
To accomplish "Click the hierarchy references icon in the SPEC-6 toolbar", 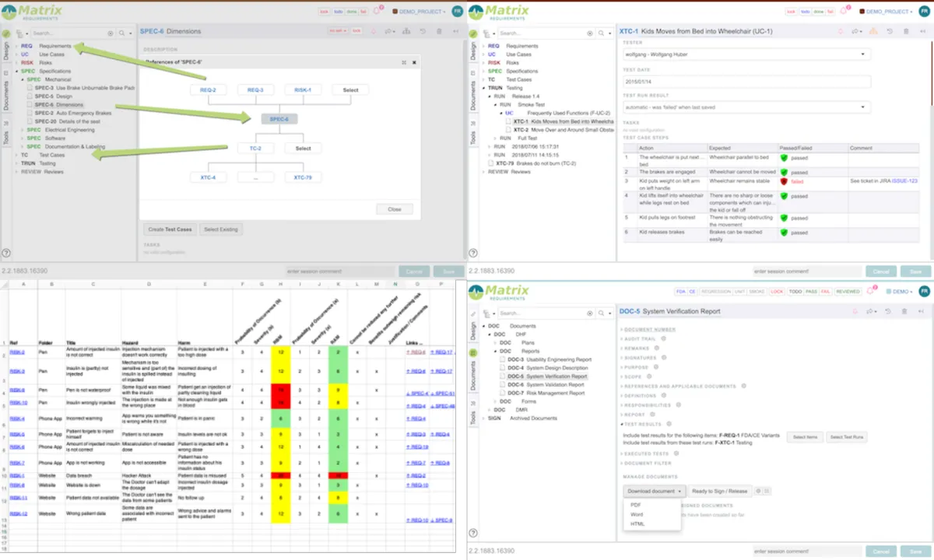I will coord(405,31).
